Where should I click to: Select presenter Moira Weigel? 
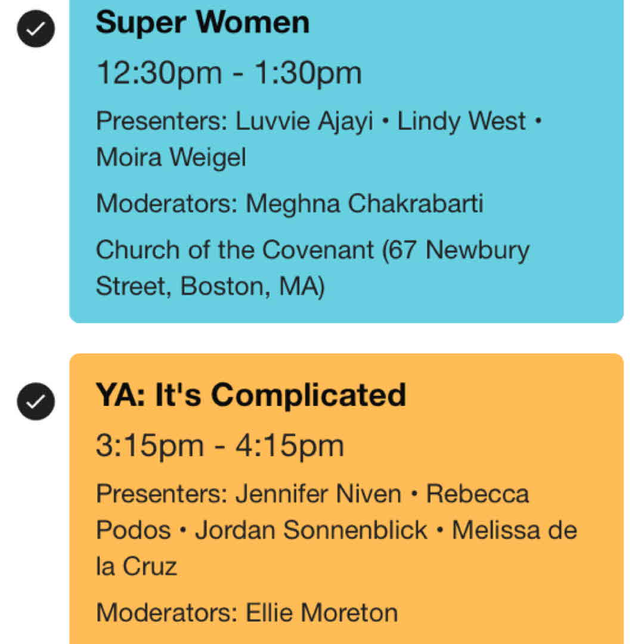171,157
